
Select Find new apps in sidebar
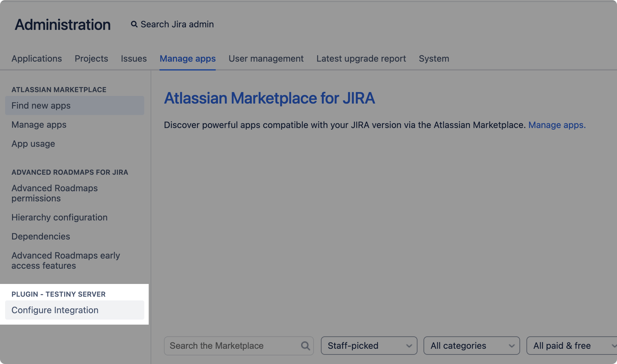click(x=41, y=105)
